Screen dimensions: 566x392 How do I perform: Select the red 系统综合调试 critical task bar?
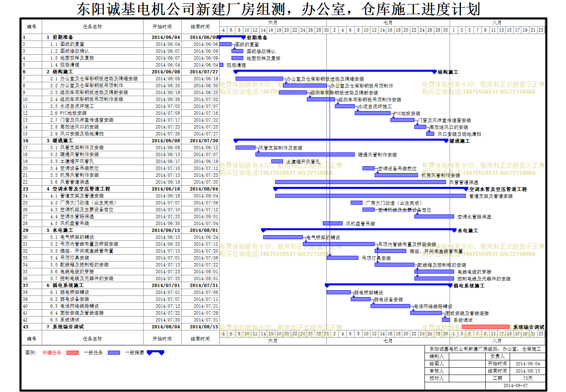click(x=486, y=327)
